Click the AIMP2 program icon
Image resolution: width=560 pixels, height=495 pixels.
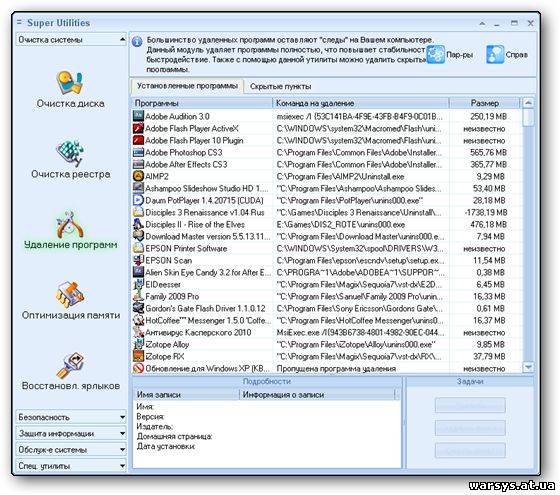click(x=138, y=176)
